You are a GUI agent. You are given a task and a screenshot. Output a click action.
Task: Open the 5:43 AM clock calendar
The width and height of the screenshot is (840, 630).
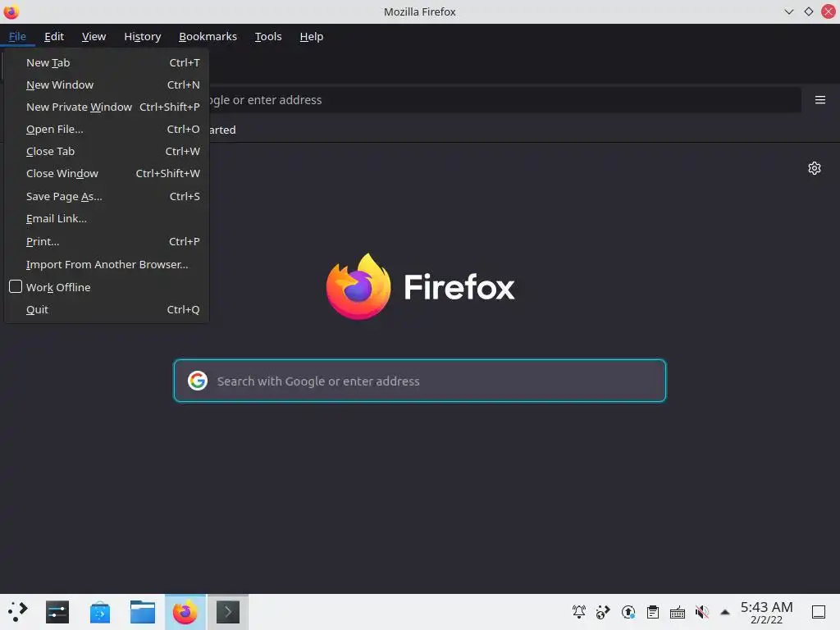click(766, 612)
